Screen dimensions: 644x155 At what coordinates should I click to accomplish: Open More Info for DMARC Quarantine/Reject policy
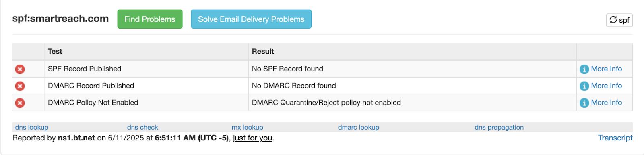[606, 103]
